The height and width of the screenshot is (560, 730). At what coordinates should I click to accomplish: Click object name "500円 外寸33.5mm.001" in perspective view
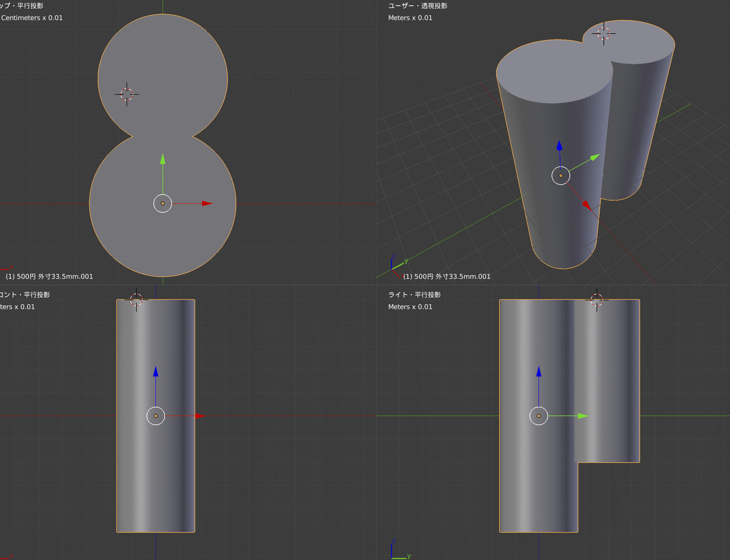[x=452, y=277]
